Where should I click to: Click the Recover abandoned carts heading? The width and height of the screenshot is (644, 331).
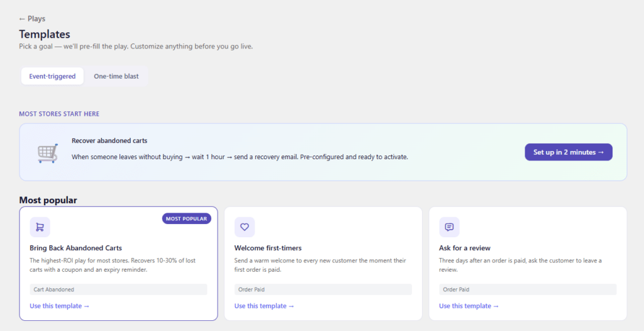109,140
